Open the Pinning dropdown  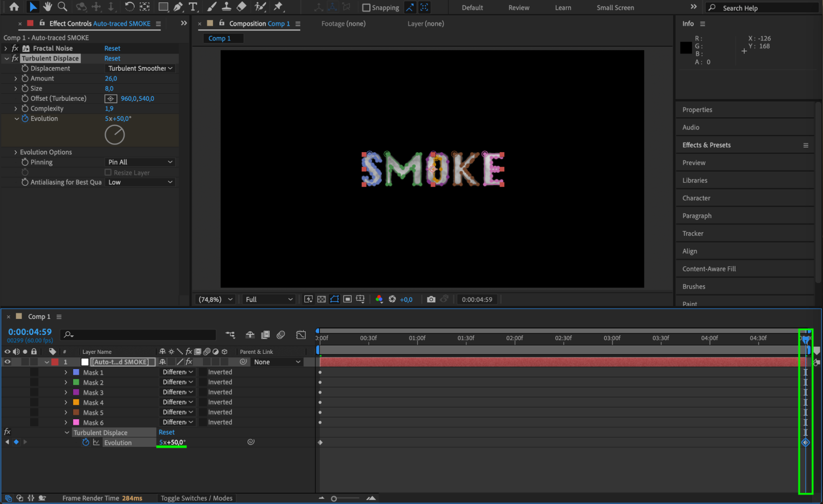(x=140, y=162)
